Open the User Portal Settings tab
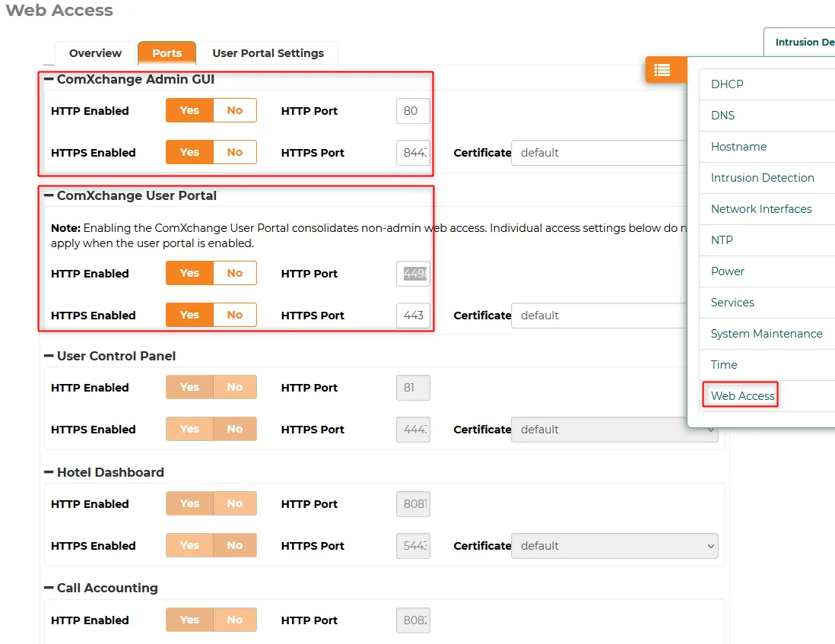This screenshot has width=835, height=644. tap(268, 53)
